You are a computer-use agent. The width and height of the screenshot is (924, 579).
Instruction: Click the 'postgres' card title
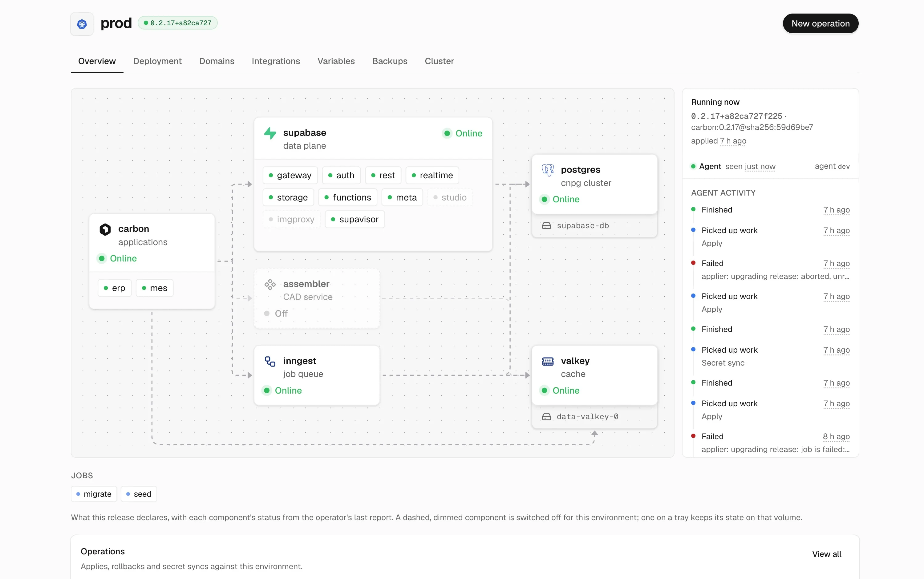click(x=581, y=170)
